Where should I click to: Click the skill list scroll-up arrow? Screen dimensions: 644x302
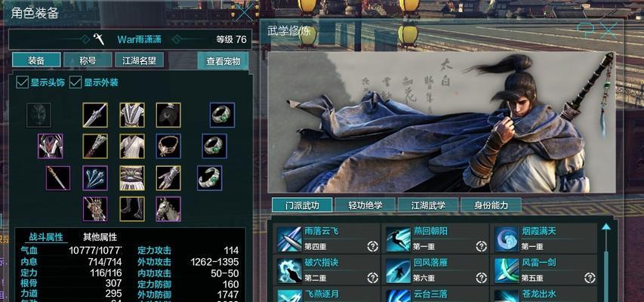(606, 227)
